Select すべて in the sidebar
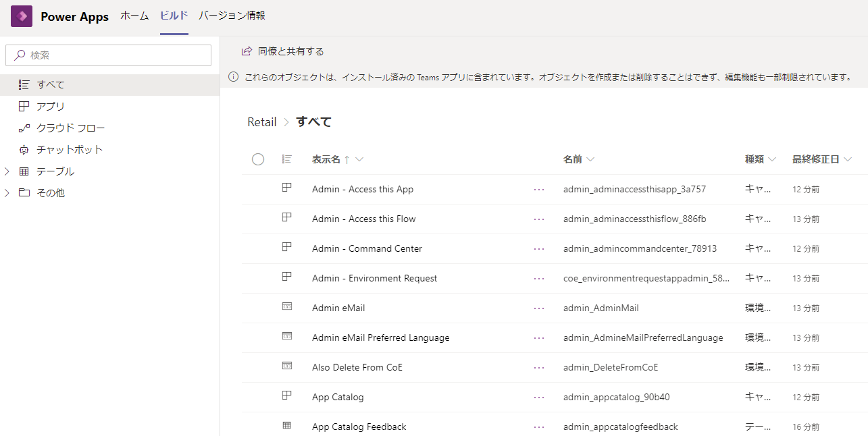 (x=109, y=85)
